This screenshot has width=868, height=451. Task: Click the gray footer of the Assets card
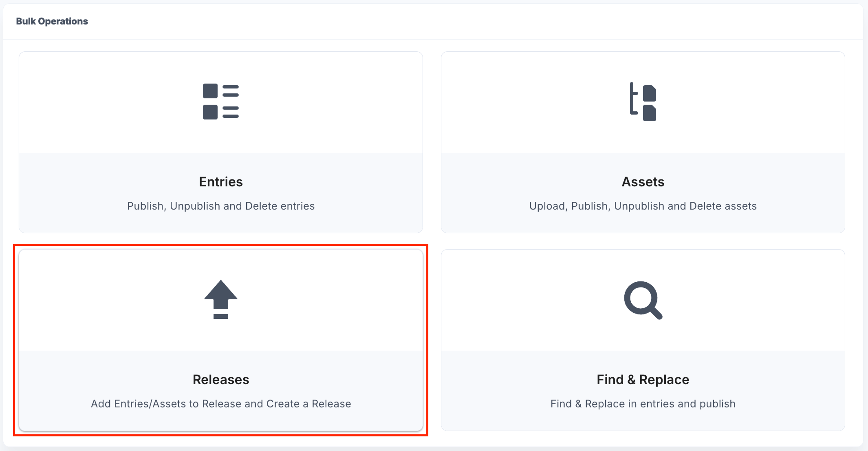point(643,223)
